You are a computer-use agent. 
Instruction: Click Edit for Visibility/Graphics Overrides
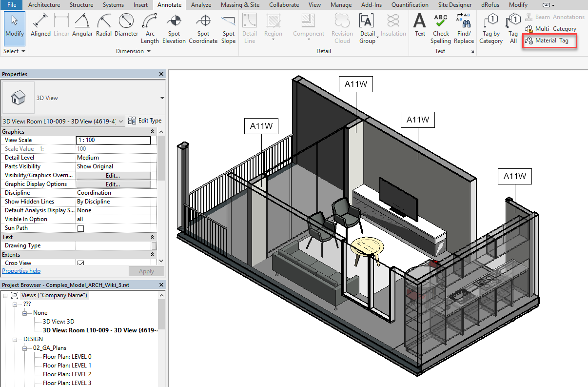pyautogui.click(x=113, y=175)
